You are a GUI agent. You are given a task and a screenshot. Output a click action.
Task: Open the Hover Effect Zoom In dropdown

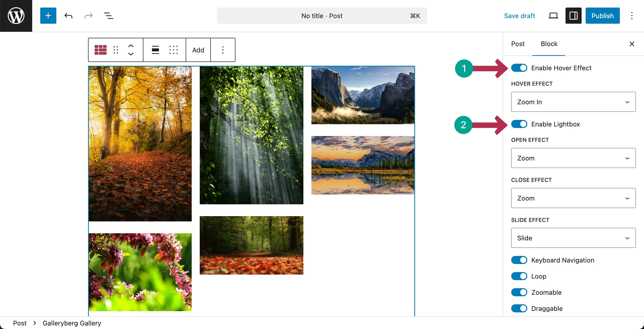[573, 102]
